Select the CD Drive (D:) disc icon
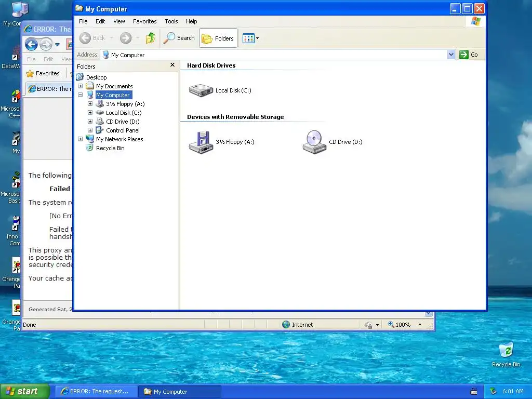 tap(314, 142)
